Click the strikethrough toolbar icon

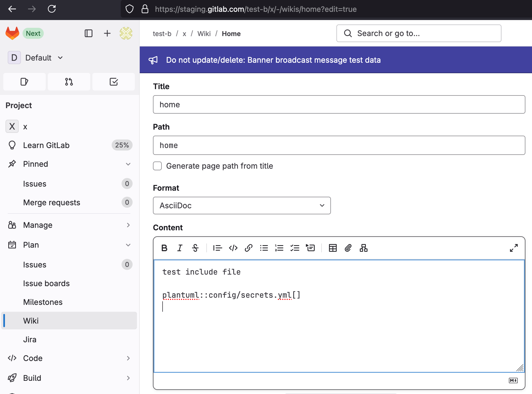coord(195,248)
